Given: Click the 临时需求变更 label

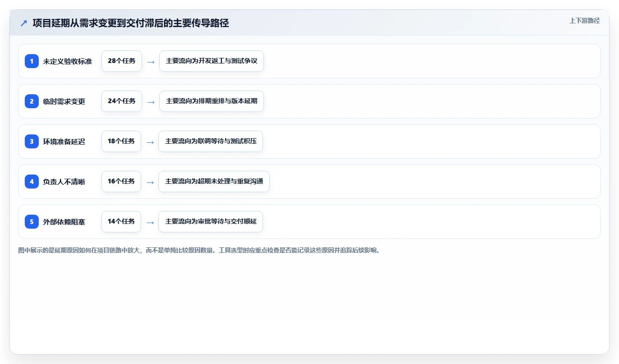Looking at the screenshot, I should point(64,102).
